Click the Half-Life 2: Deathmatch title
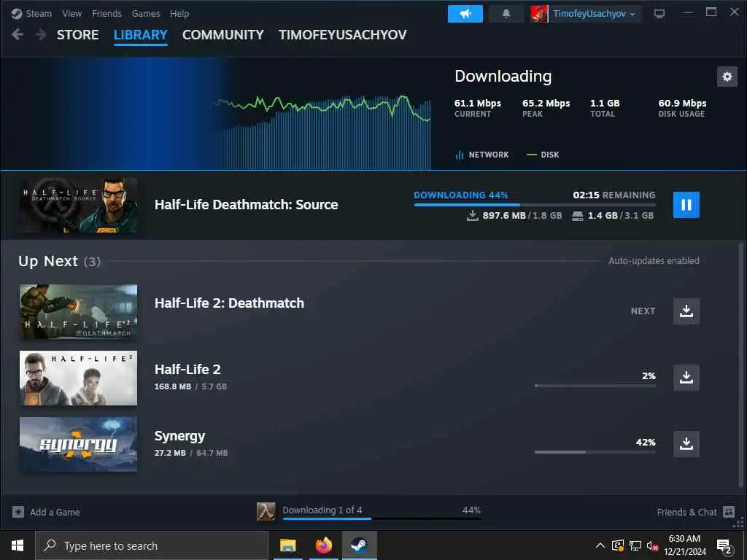747x560 pixels. coord(229,303)
